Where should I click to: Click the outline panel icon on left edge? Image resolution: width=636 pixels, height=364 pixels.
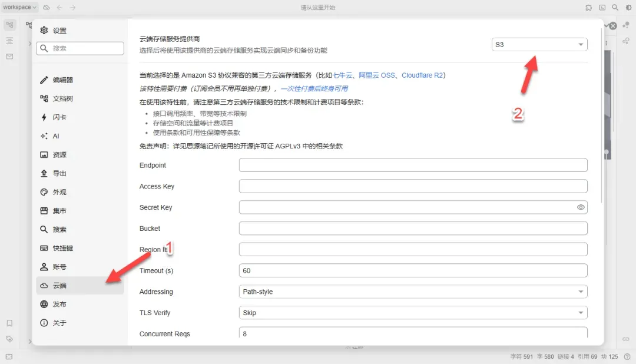pyautogui.click(x=9, y=40)
